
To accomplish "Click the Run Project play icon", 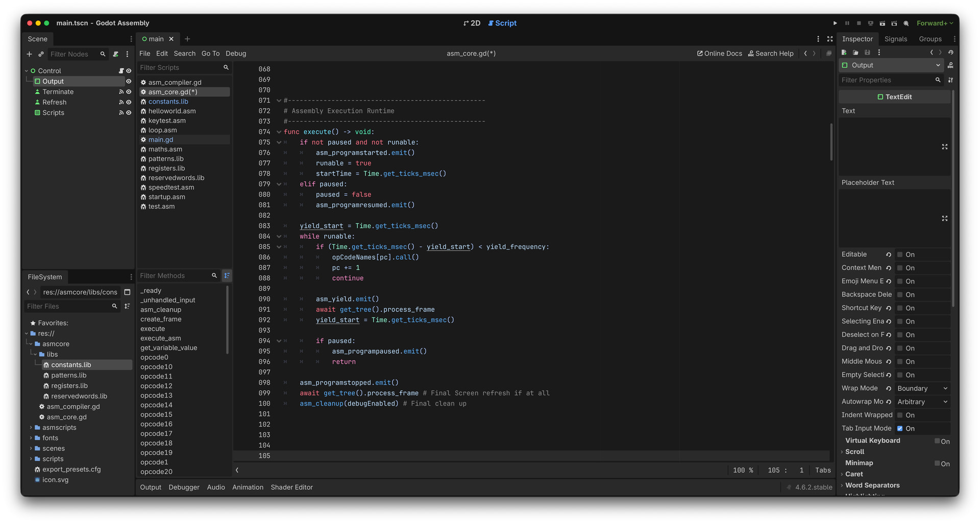I will coord(835,23).
